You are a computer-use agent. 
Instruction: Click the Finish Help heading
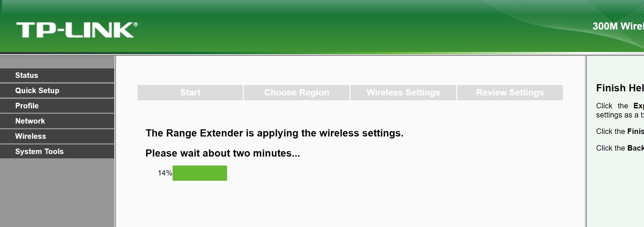619,88
